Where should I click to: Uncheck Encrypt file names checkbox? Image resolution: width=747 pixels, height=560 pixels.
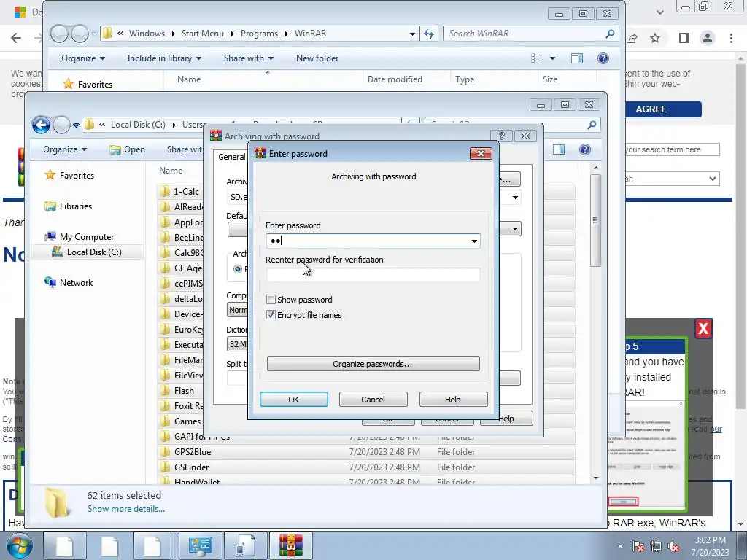(x=271, y=315)
